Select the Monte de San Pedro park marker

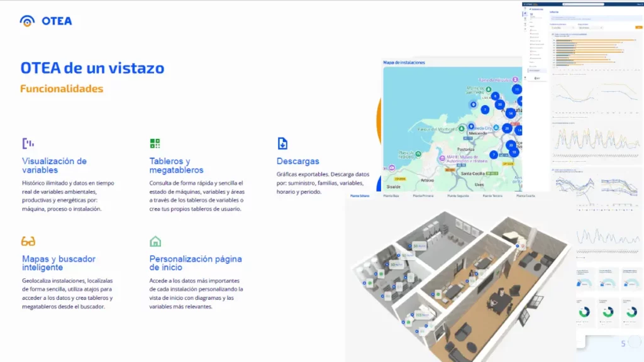point(488,89)
